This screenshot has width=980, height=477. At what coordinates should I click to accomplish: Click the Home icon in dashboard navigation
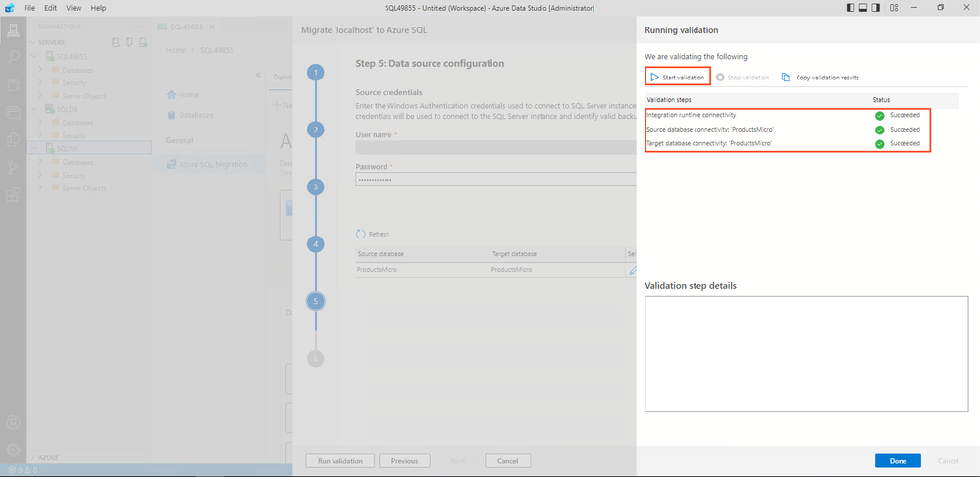coord(172,95)
